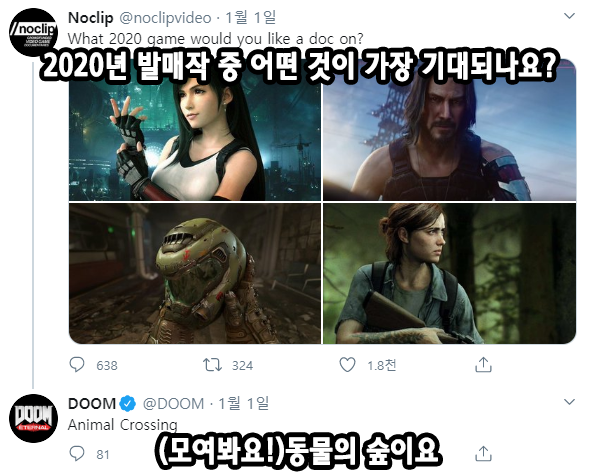Open the DOOM display name link
The height and width of the screenshot is (473, 589).
(x=92, y=403)
